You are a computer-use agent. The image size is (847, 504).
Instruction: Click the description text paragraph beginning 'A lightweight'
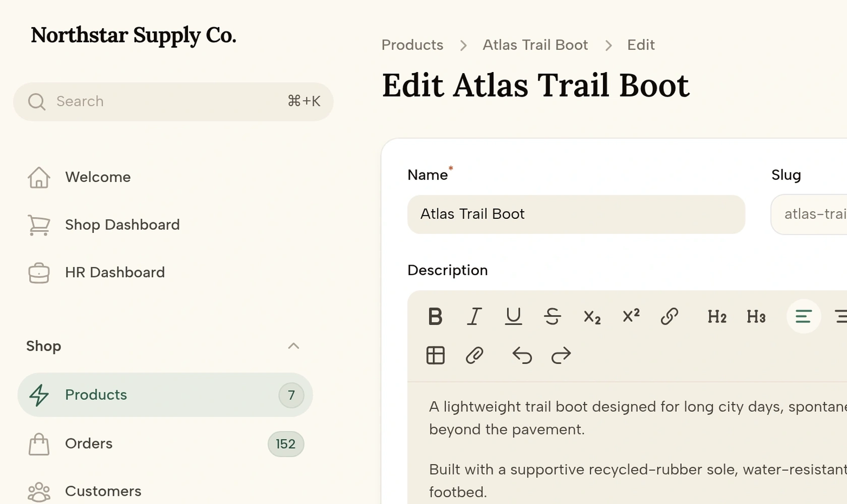click(x=638, y=418)
